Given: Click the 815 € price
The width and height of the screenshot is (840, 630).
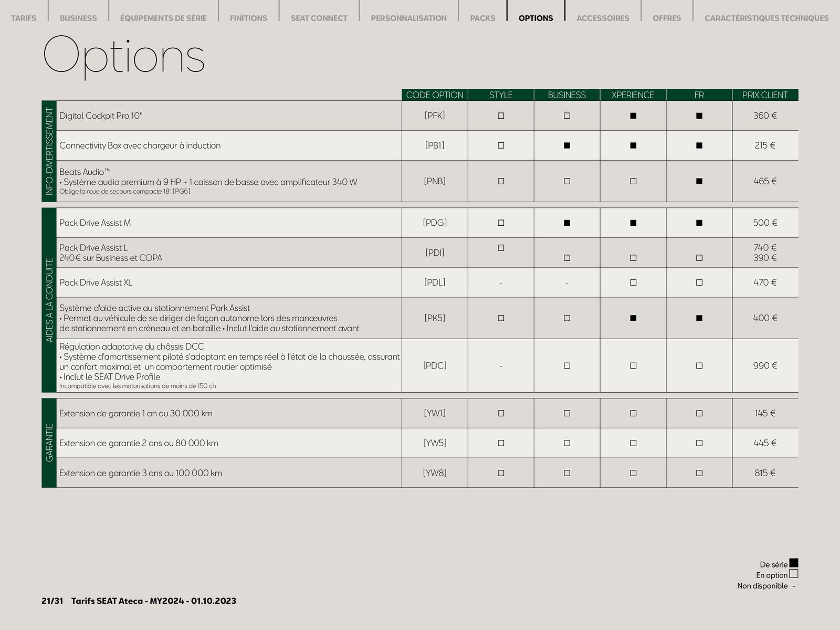Looking at the screenshot, I should click(x=765, y=473).
